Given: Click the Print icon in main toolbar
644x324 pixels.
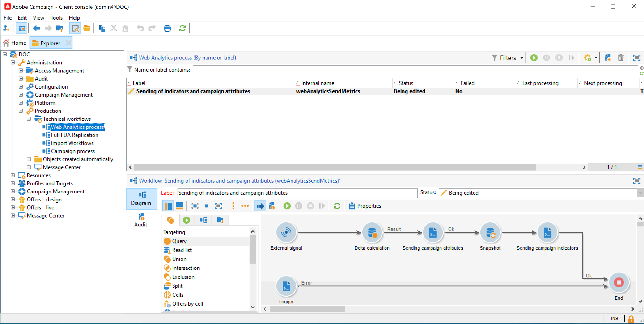Looking at the screenshot, I should click(167, 28).
